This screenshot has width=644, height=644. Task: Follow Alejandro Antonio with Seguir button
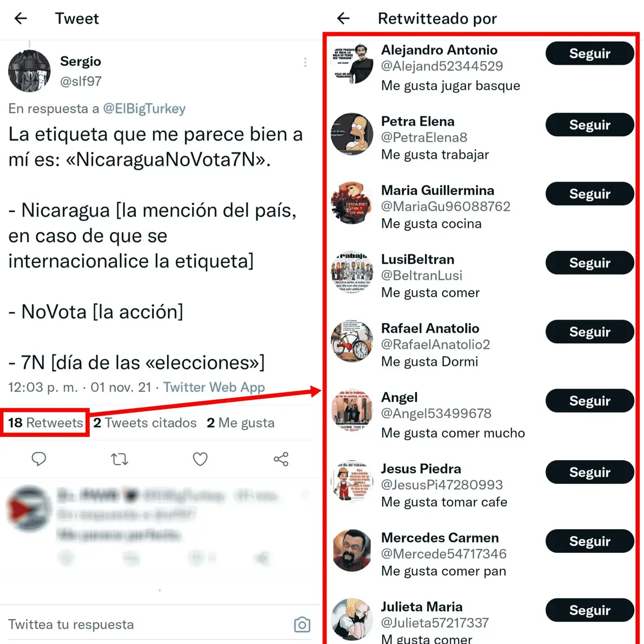590,54
